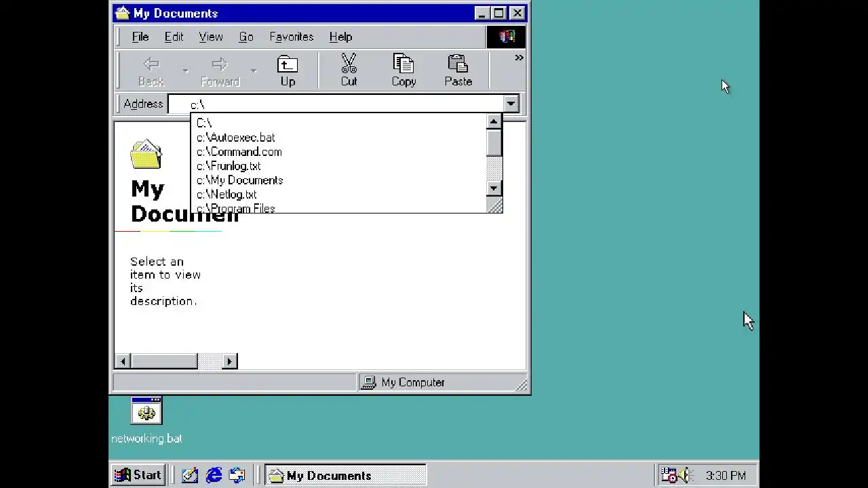Click the horizontal scrollbar left arrow
The height and width of the screenshot is (488, 868).
pos(122,361)
